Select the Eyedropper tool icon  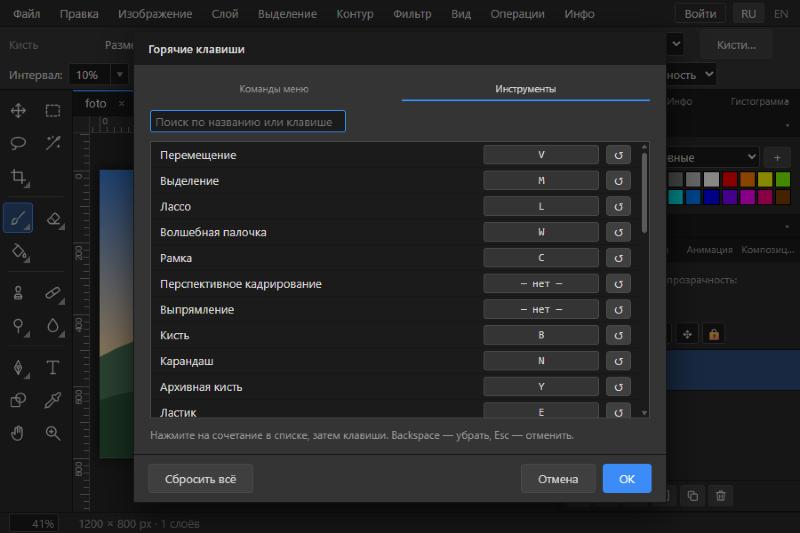[x=53, y=400]
